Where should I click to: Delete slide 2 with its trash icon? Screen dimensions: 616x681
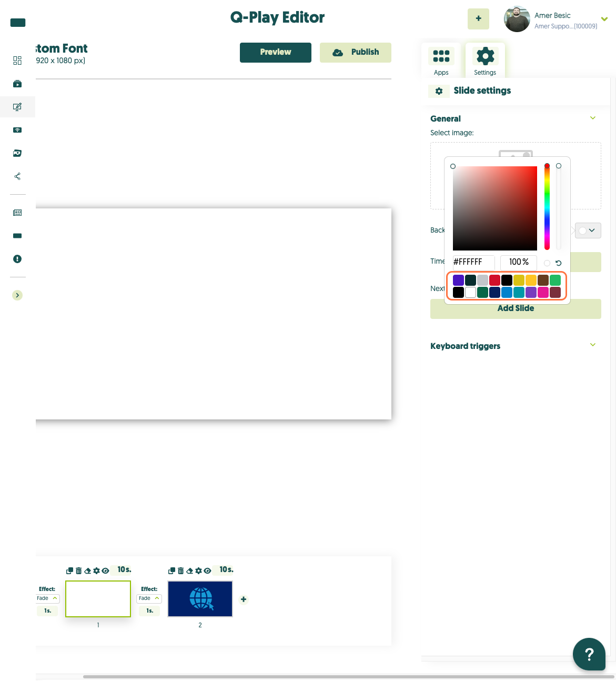click(181, 570)
